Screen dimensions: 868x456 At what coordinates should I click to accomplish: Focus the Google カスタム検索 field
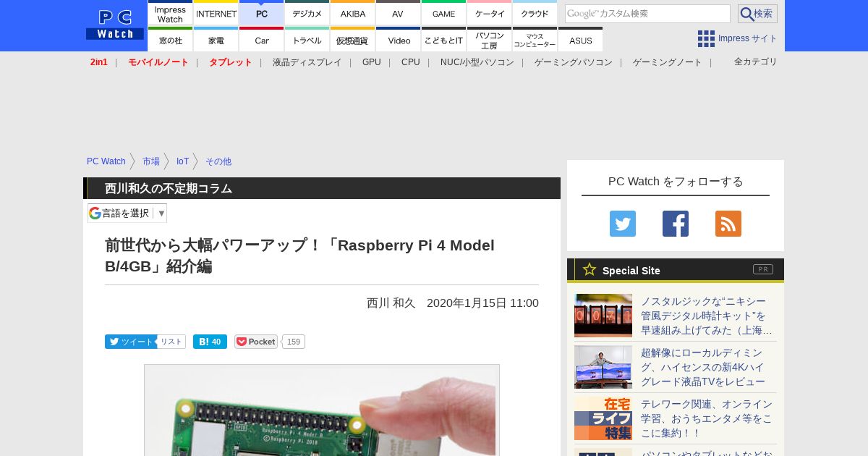point(647,14)
